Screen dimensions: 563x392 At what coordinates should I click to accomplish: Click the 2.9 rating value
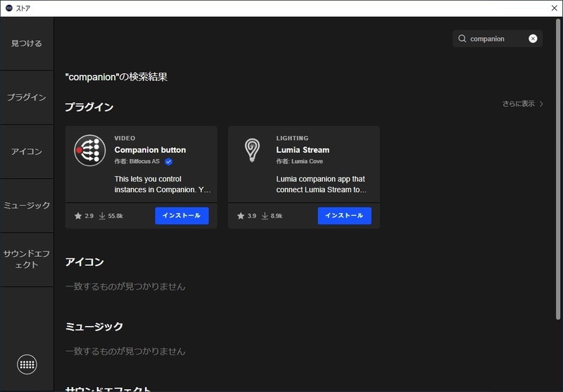[89, 216]
